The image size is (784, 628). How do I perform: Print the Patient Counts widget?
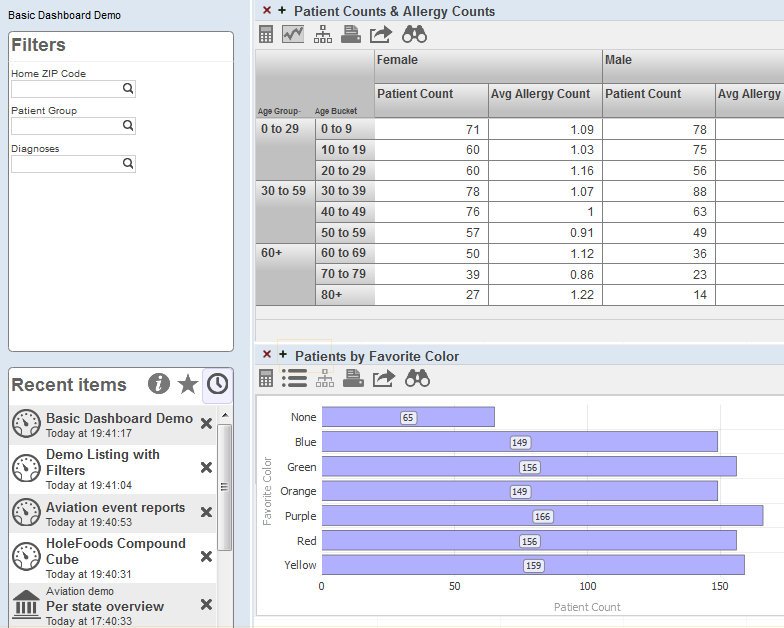tap(351, 34)
